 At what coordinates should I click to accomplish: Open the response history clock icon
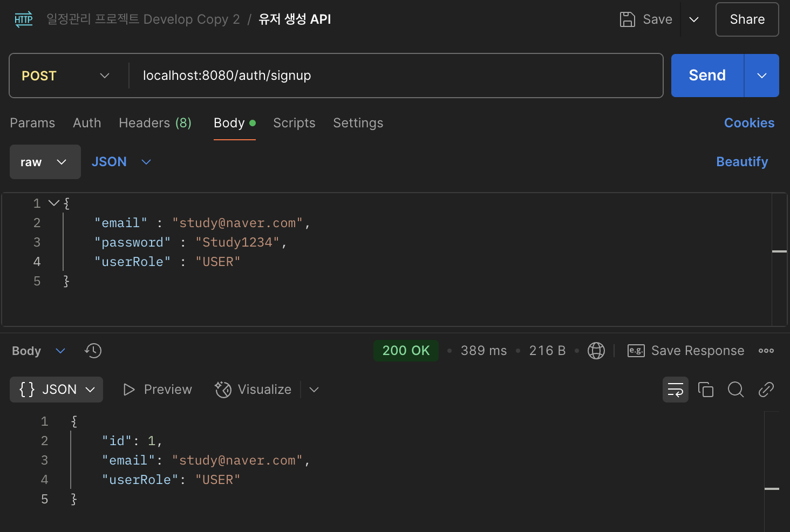tap(93, 351)
